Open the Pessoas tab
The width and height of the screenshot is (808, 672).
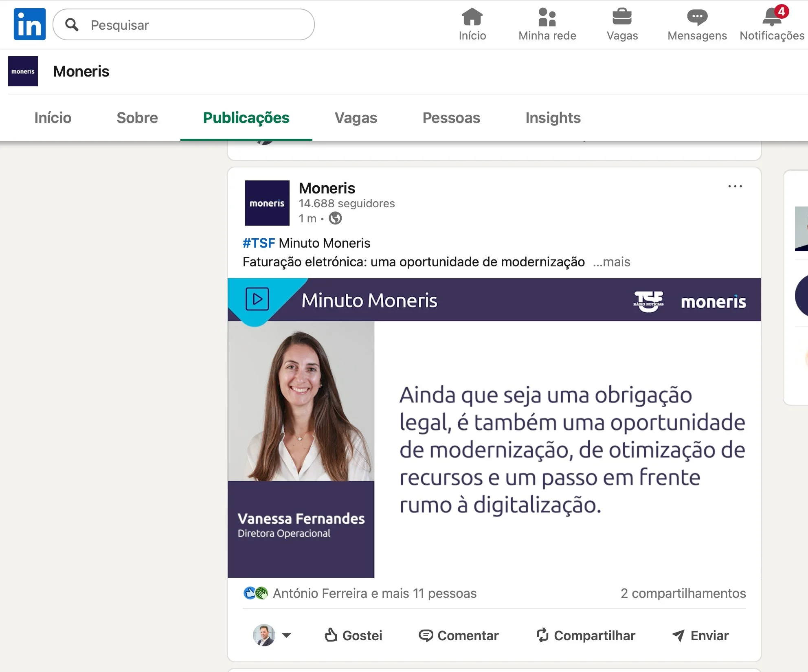(451, 118)
